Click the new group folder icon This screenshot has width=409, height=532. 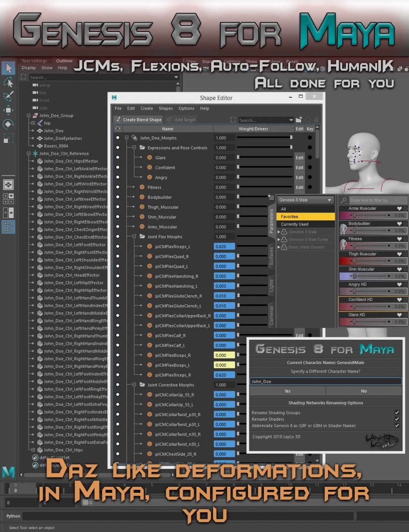click(299, 120)
